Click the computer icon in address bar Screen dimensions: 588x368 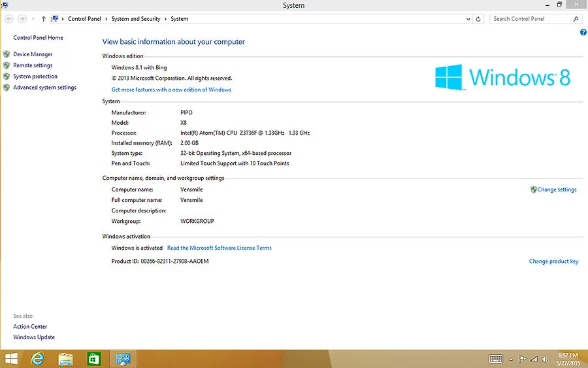coord(55,19)
